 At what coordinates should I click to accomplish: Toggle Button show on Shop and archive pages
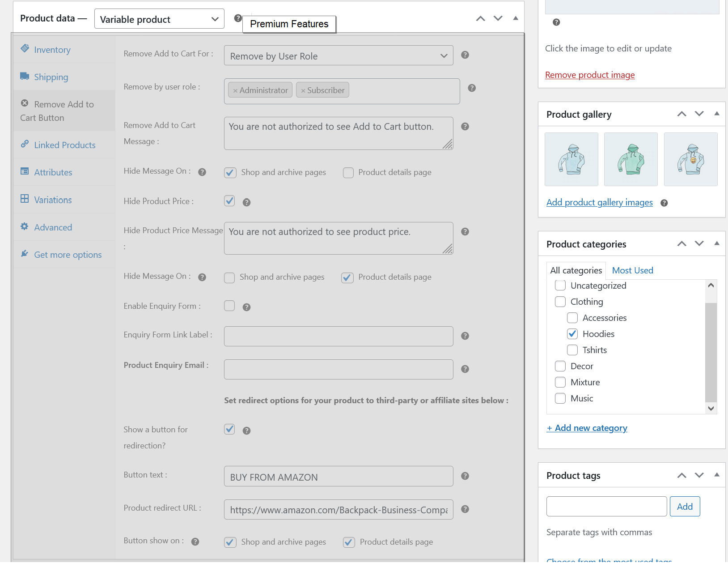point(230,542)
